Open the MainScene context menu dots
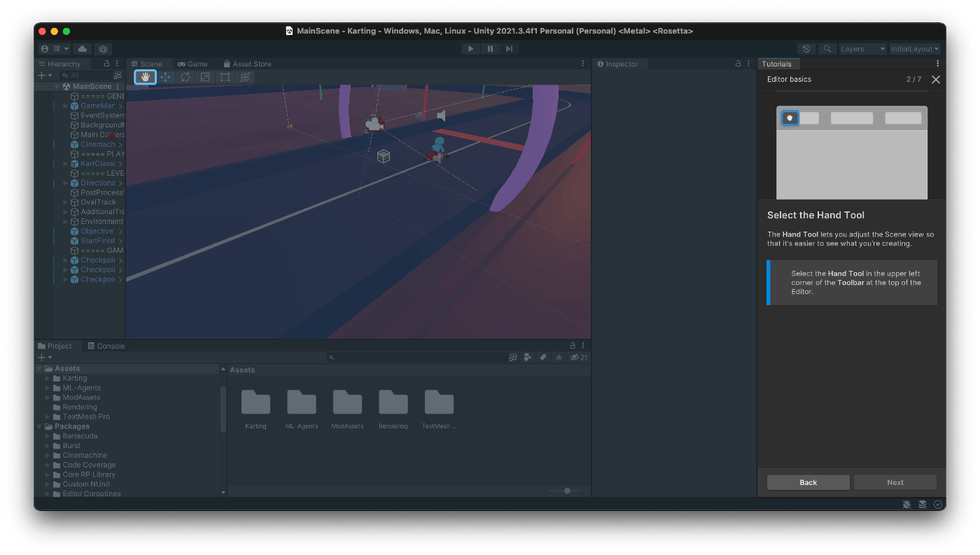The width and height of the screenshot is (980, 555). point(118,87)
